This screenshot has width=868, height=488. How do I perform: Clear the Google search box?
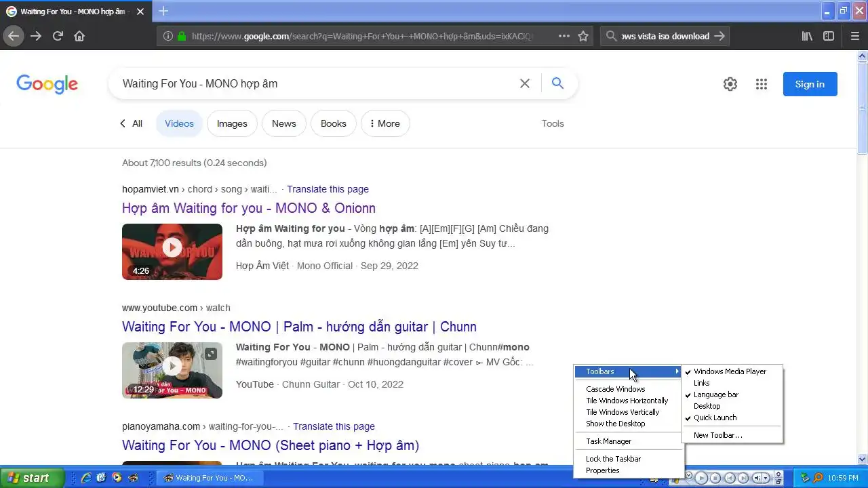click(x=525, y=83)
